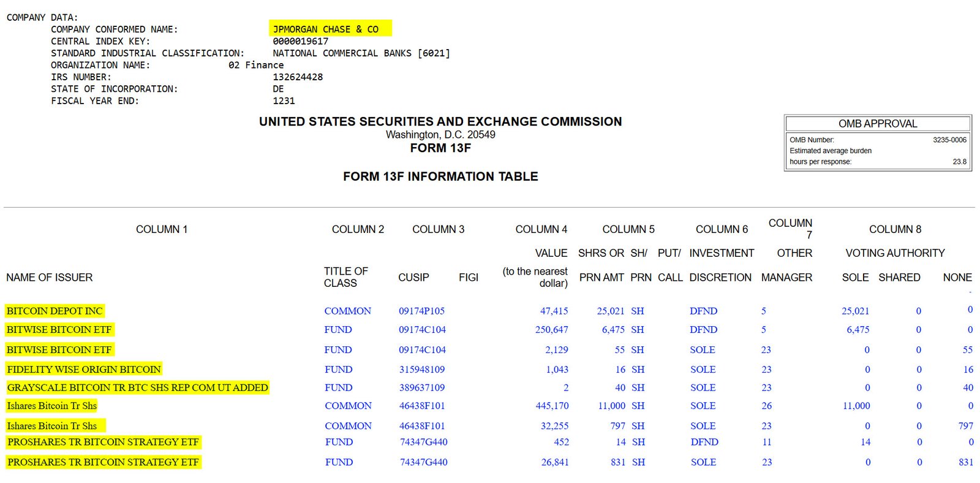Click the FORM 13F INFORMATION TABLE heading
The image size is (980, 483).
pos(440,177)
